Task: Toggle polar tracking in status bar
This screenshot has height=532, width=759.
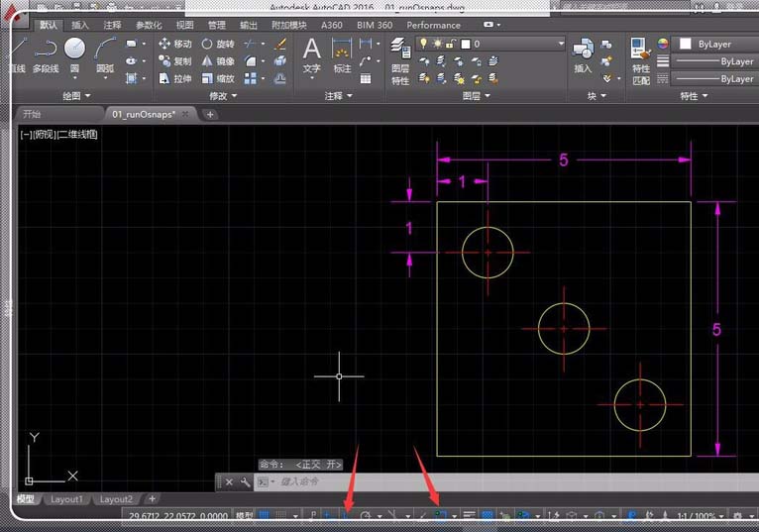Action: pyautogui.click(x=366, y=516)
